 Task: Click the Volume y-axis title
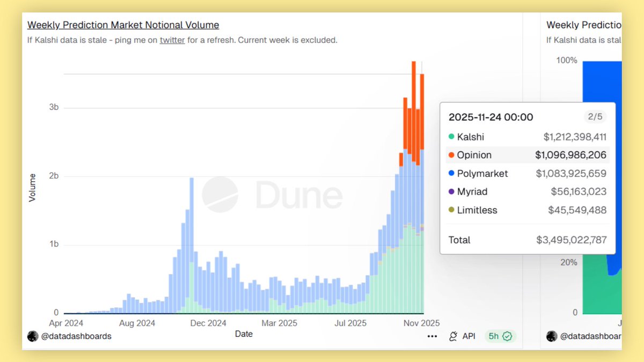[32, 187]
